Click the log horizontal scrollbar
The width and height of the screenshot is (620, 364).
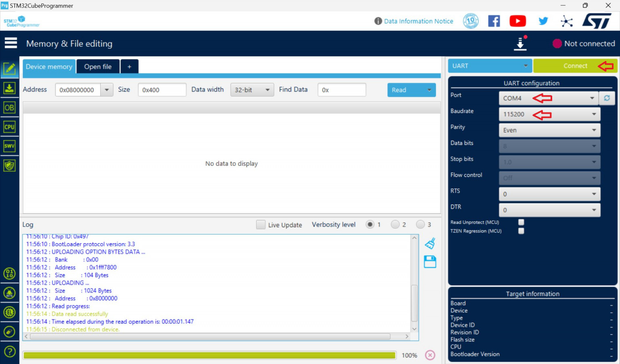[x=210, y=336]
